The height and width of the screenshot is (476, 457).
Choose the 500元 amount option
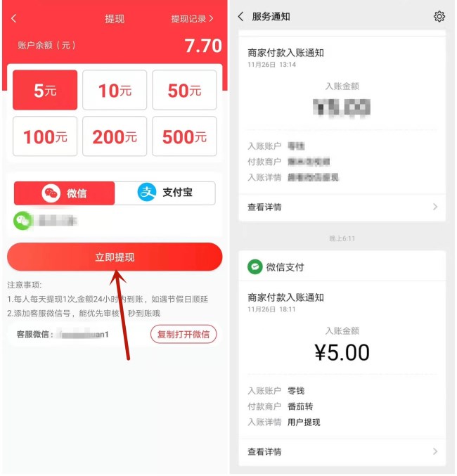tap(184, 136)
